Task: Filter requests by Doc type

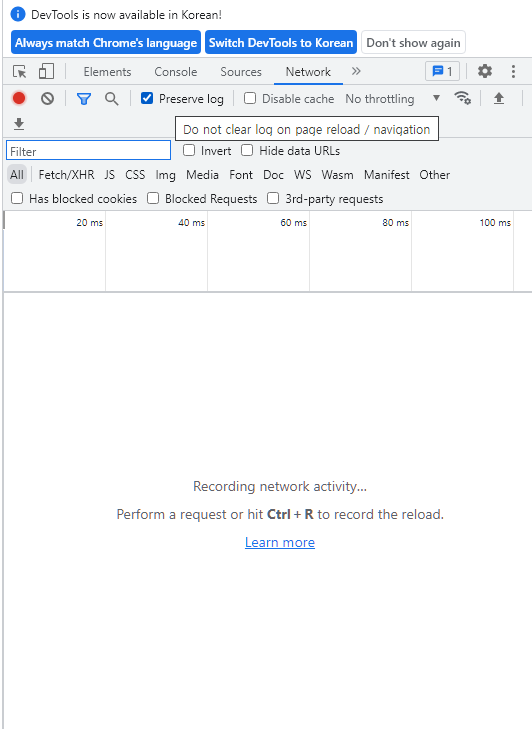Action: [273, 175]
